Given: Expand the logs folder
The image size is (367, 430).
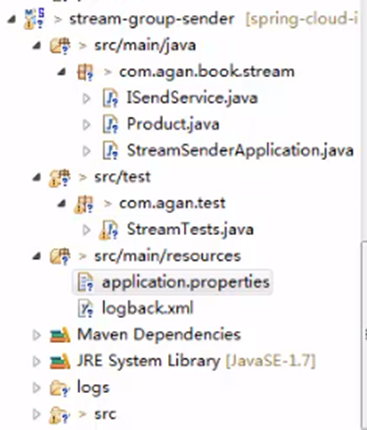Looking at the screenshot, I should pyautogui.click(x=37, y=388).
